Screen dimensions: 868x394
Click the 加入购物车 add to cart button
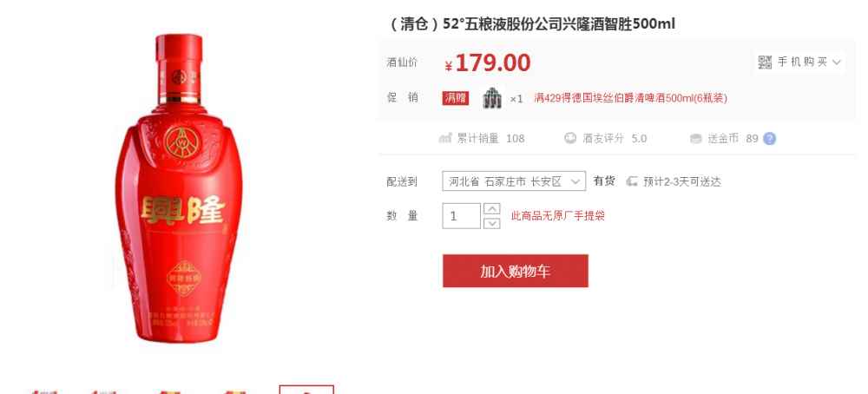tap(516, 271)
